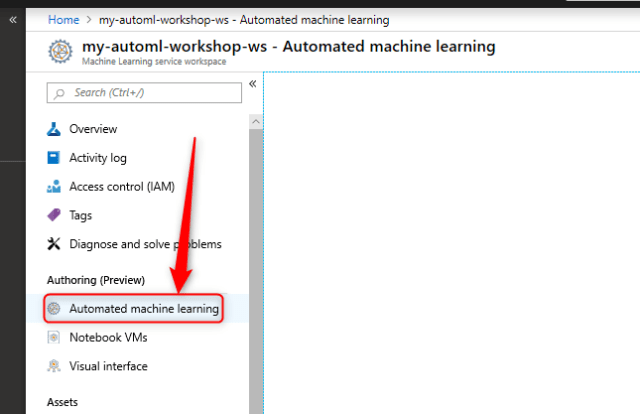Open the Overview flask icon
Image resolution: width=640 pixels, height=414 pixels.
(53, 129)
